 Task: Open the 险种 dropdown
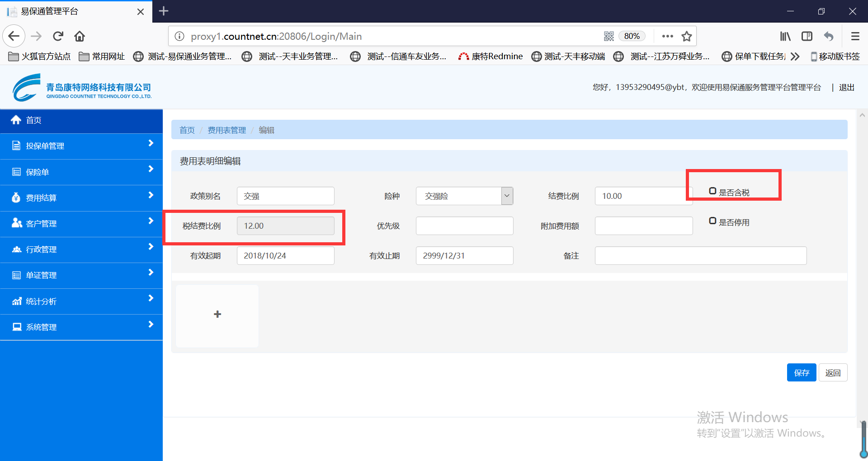(465, 196)
